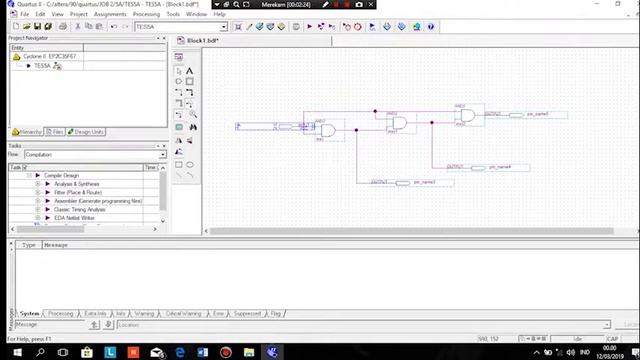640x360 pixels.
Task: Expand the Classic Timing Analysis task
Action: [x=38, y=210]
